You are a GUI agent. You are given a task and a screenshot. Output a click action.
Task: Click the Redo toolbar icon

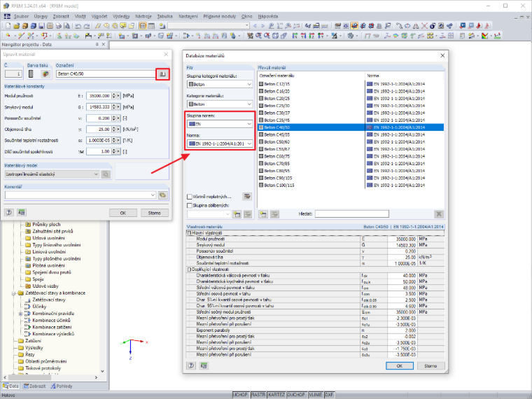(x=87, y=26)
